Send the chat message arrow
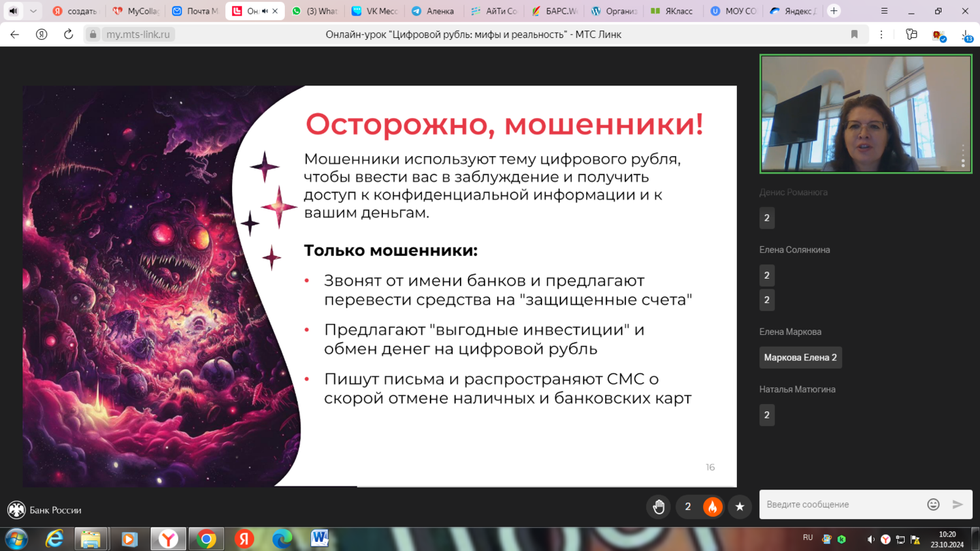Screen dimensions: 980x551 (x=958, y=504)
